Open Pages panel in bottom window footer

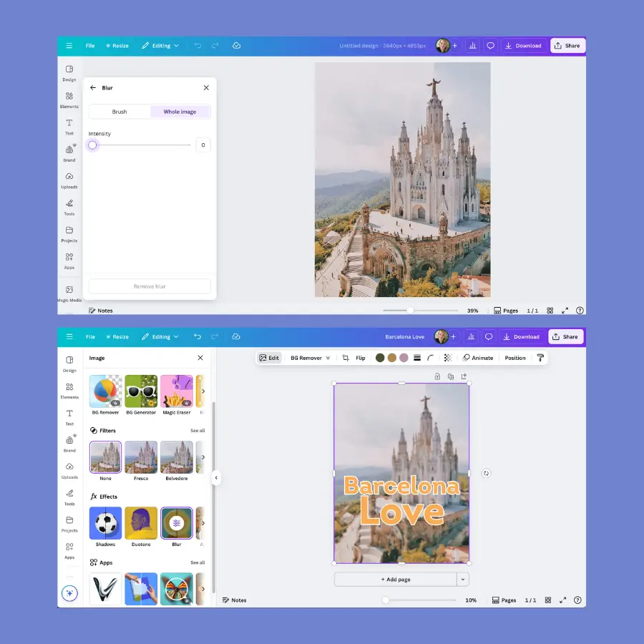[504, 600]
